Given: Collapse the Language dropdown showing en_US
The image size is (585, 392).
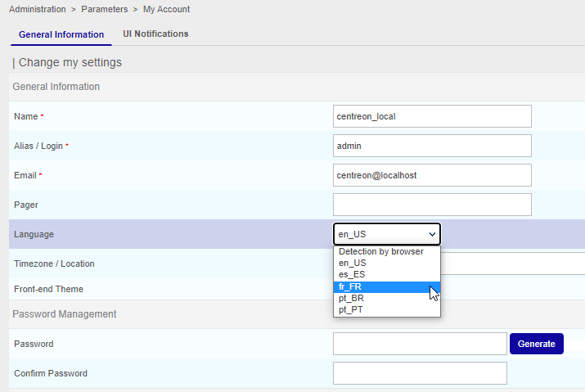Looking at the screenshot, I should 386,234.
